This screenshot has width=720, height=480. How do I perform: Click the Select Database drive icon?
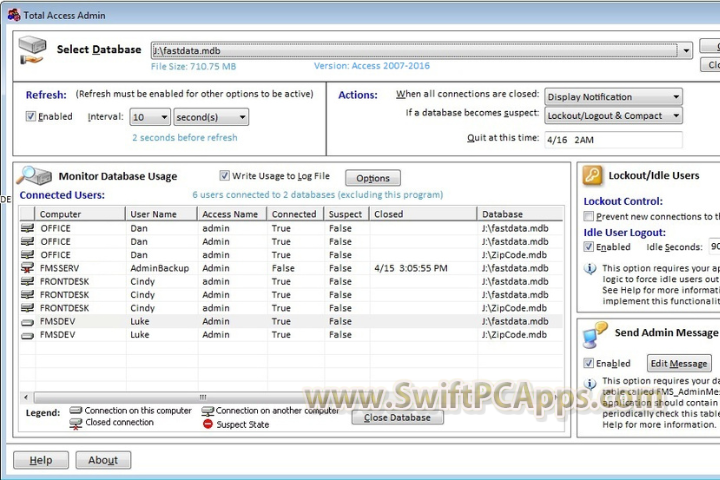pyautogui.click(x=32, y=50)
